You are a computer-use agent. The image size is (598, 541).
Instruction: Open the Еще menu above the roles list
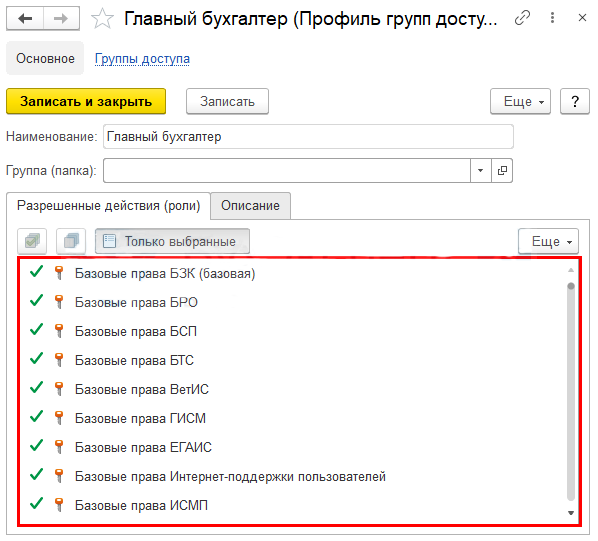548,241
